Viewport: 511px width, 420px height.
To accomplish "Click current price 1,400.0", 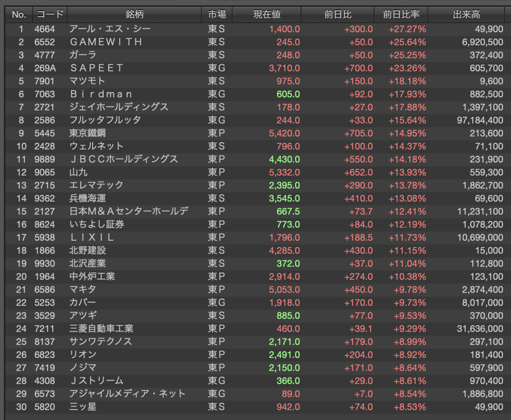I will coord(284,29).
